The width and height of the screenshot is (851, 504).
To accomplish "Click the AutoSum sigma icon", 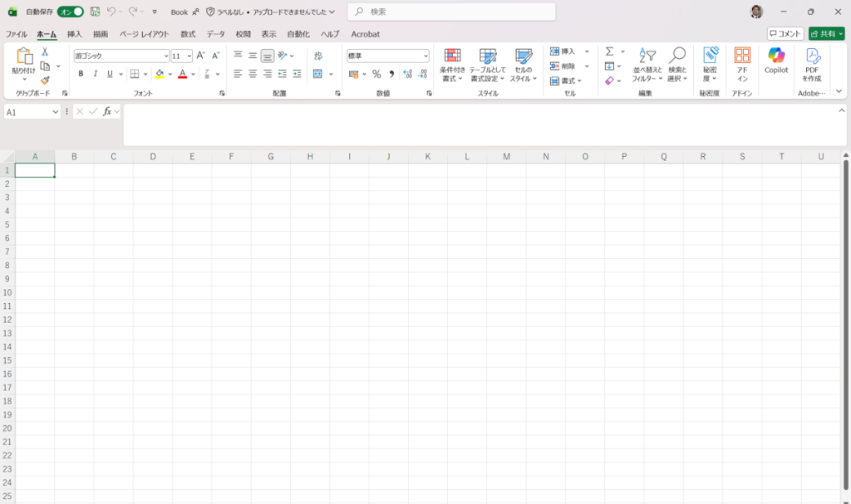I will 609,51.
